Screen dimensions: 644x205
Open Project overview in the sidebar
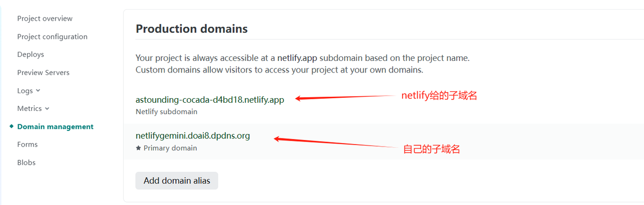point(45,19)
